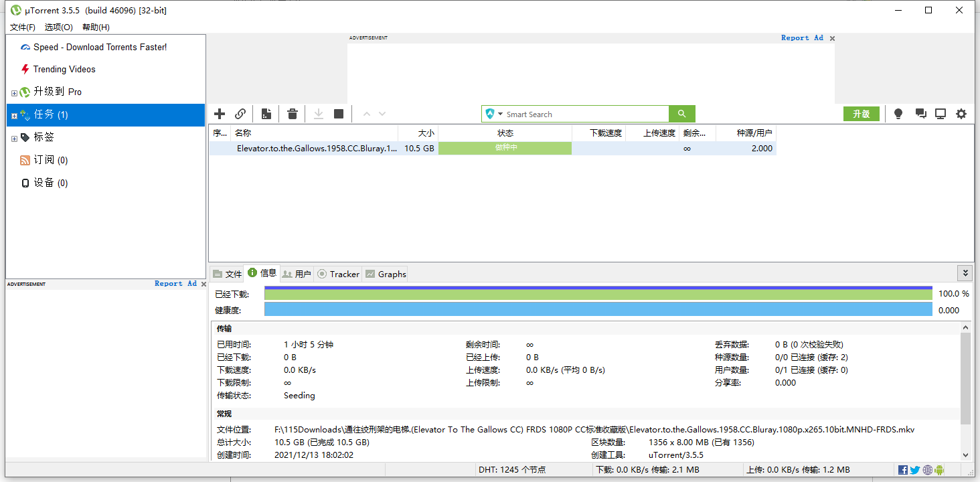The width and height of the screenshot is (980, 482).
Task: Click the 做种中 status progress cell
Action: [505, 148]
